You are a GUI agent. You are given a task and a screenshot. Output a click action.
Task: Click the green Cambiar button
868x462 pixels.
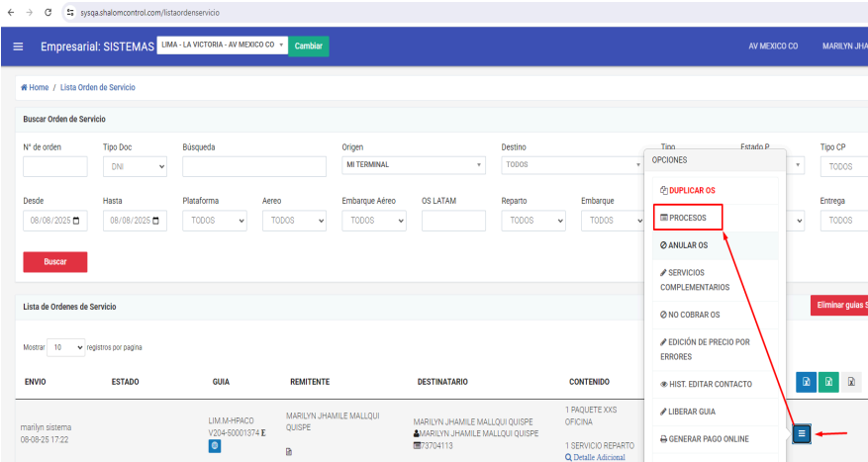pyautogui.click(x=308, y=46)
